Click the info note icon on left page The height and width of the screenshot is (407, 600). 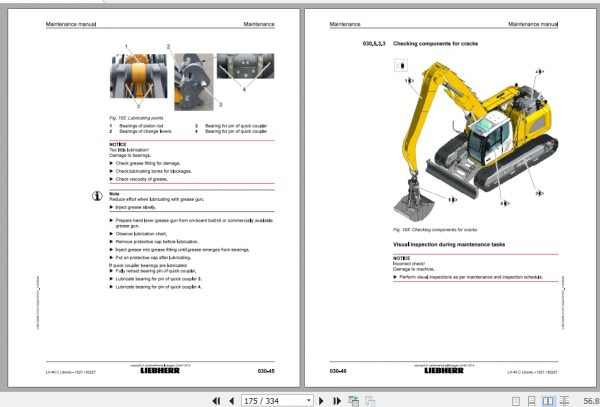point(97,196)
